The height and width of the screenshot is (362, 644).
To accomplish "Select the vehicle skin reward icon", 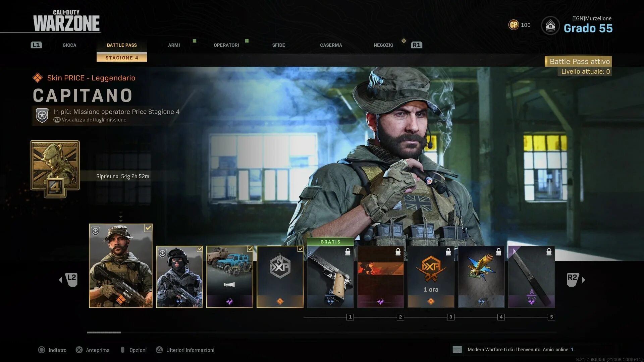I will 229,276.
